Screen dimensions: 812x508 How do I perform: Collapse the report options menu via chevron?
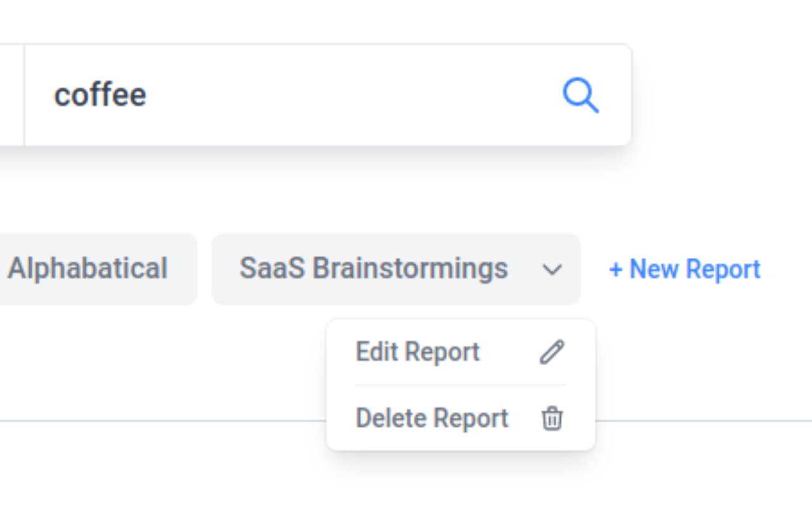tap(552, 270)
